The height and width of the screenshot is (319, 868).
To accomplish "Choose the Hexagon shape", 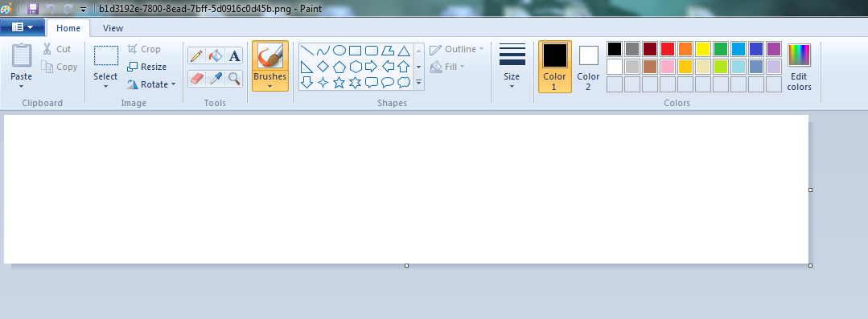I will [356, 67].
